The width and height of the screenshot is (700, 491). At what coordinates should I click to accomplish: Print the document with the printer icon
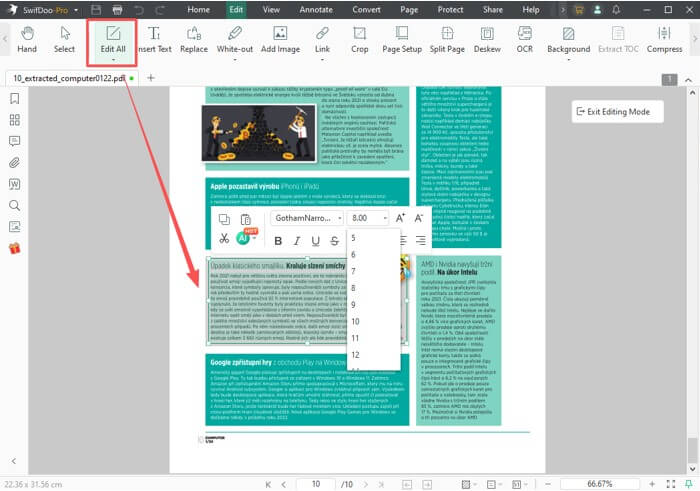pos(117,10)
